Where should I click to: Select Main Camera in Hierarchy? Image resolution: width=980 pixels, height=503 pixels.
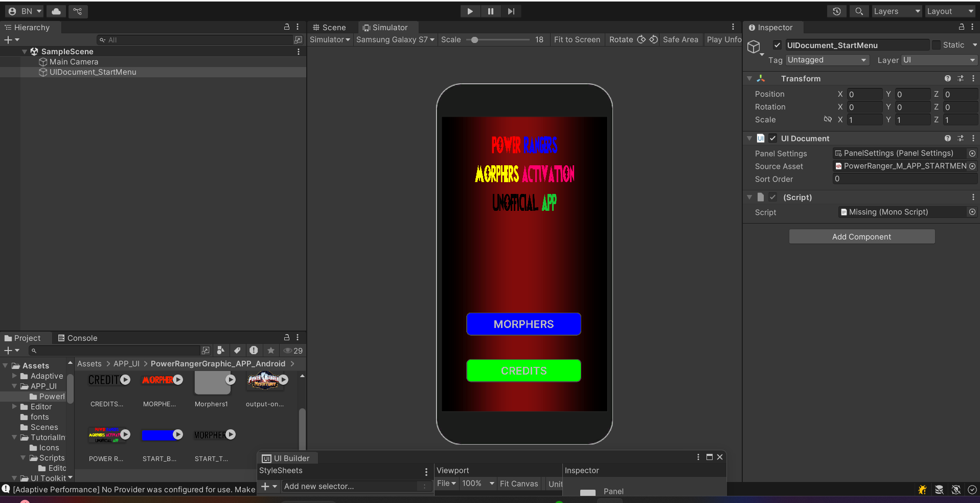coord(74,62)
